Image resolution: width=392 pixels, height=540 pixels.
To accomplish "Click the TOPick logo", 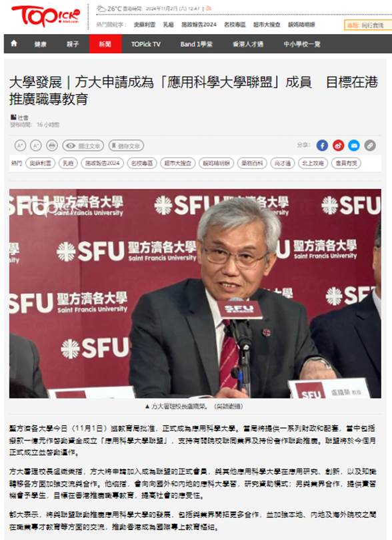I will 45,16.
